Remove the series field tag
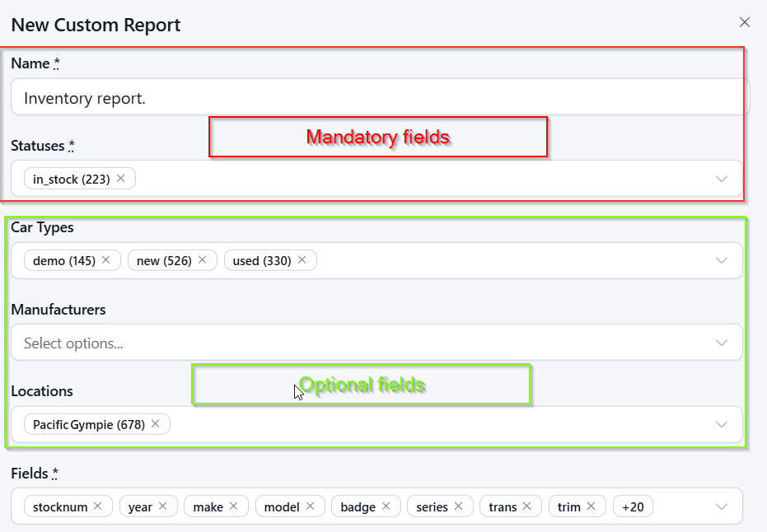Image resolution: width=767 pixels, height=532 pixels. 459,506
